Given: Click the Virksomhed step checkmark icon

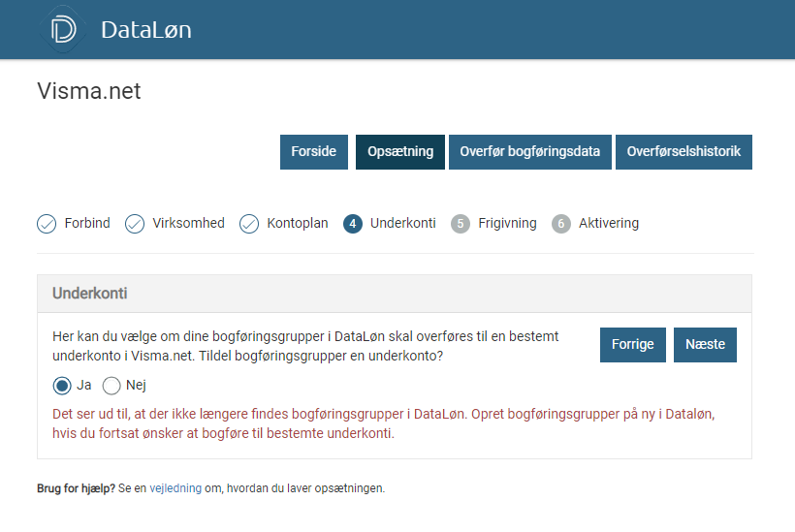Looking at the screenshot, I should 135,224.
